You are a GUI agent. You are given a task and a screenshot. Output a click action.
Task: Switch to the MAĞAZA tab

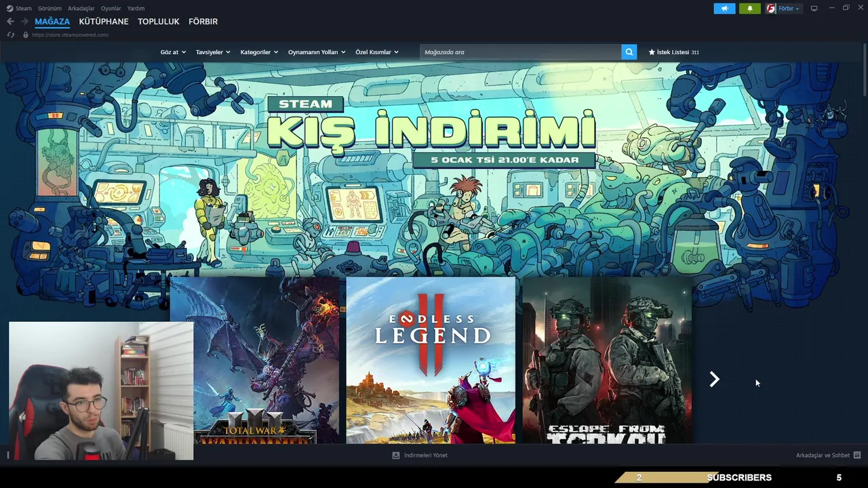click(x=52, y=22)
